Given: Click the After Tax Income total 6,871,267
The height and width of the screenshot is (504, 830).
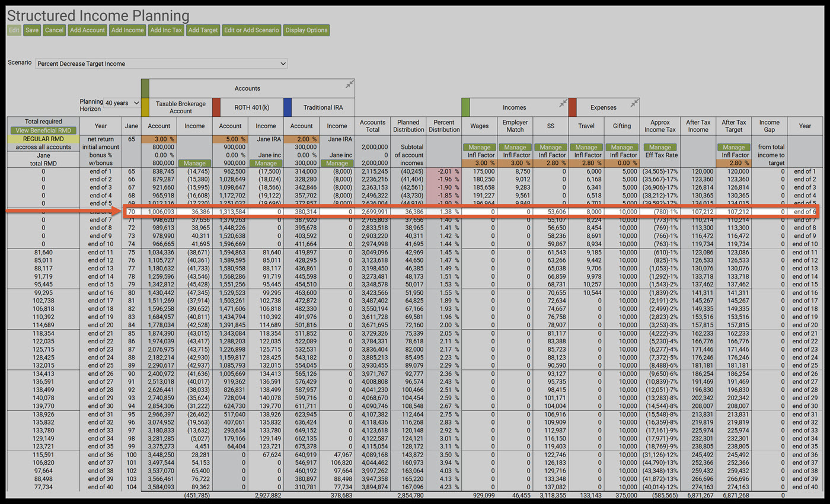Looking at the screenshot, I should (700, 495).
